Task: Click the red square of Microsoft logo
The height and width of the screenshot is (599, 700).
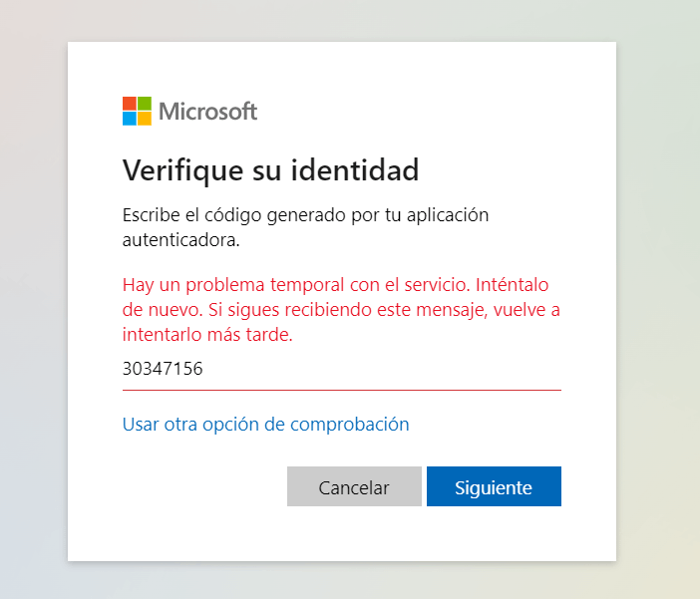Action: (x=130, y=104)
